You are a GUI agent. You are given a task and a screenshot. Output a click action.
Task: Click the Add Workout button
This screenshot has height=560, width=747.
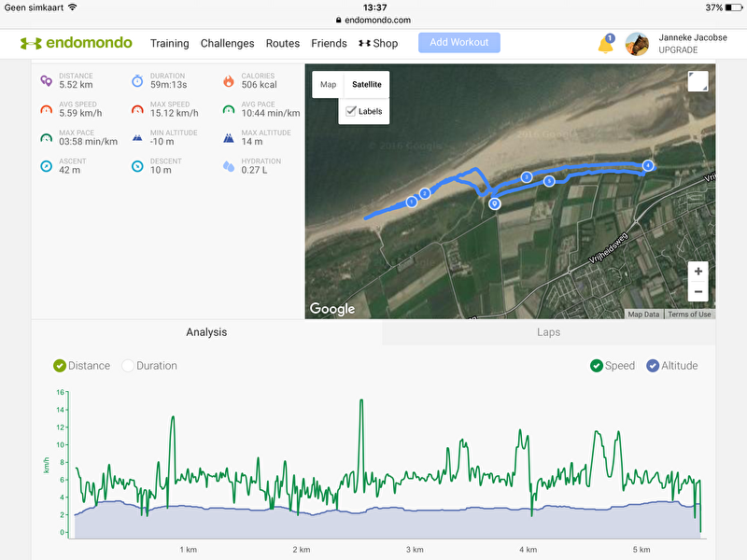click(x=458, y=43)
